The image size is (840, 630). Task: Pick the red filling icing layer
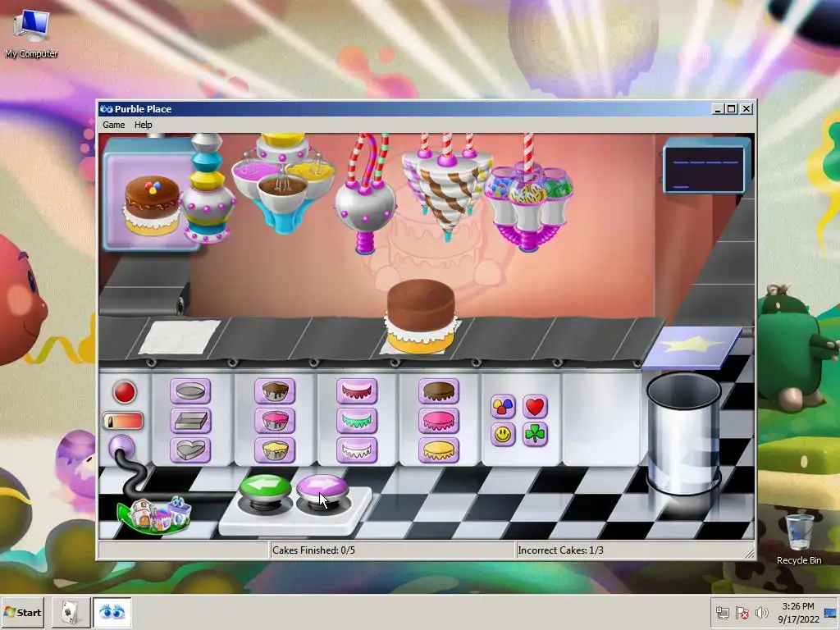(x=357, y=391)
